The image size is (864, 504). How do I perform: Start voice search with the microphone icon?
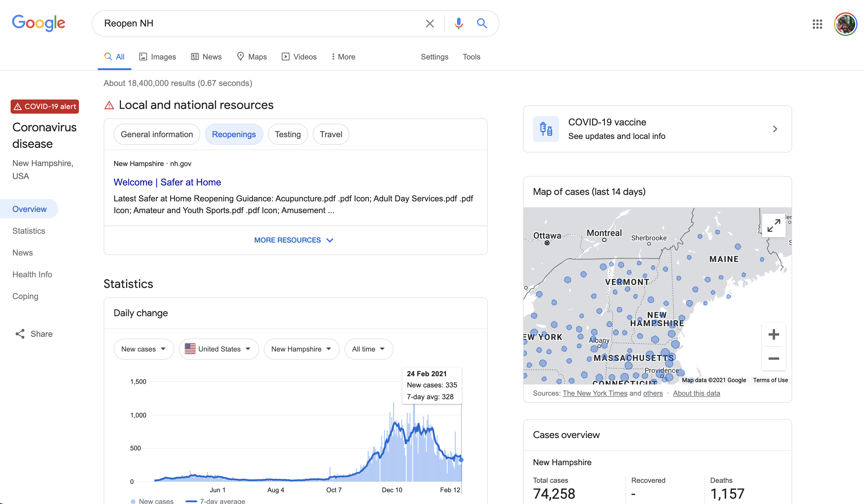pos(459,23)
